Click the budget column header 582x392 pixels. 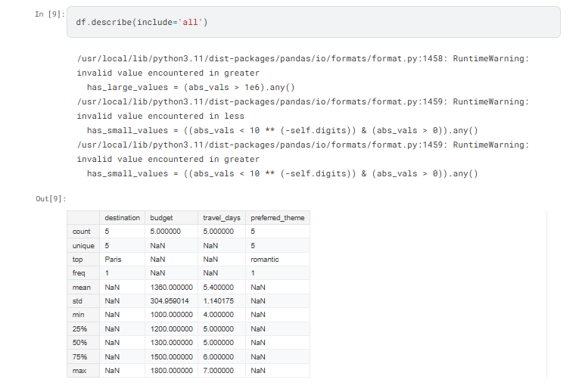(161, 217)
